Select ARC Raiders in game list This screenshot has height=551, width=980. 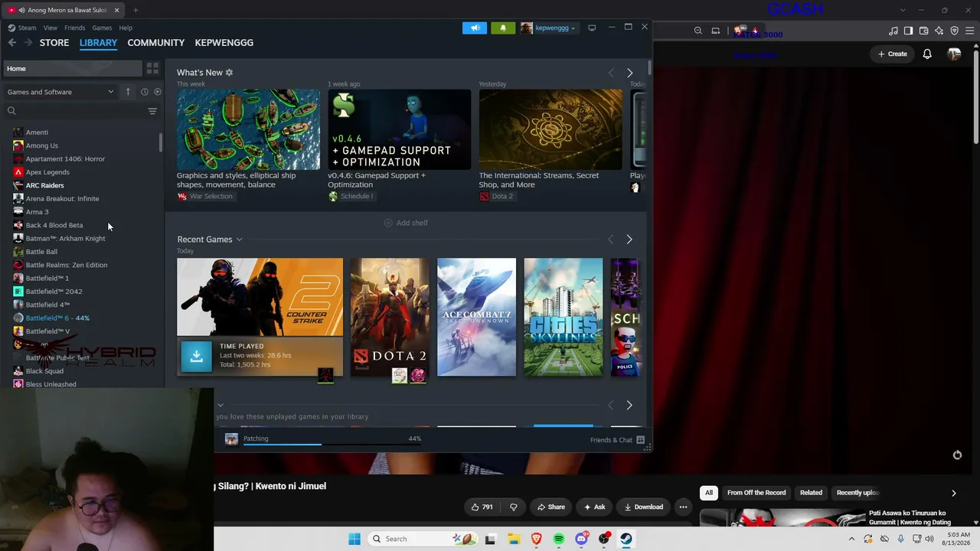[44, 185]
